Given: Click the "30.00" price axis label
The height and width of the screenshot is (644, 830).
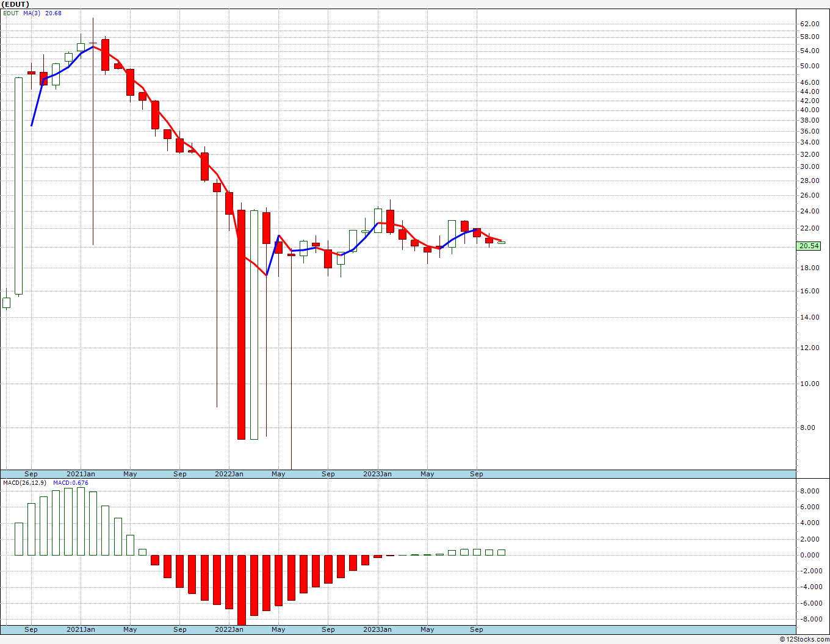Looking at the screenshot, I should (809, 167).
